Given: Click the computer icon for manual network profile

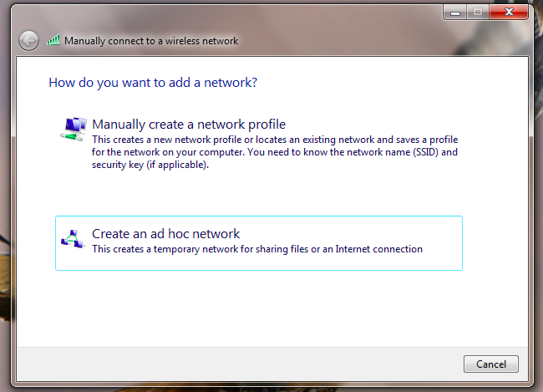Looking at the screenshot, I should [74, 129].
